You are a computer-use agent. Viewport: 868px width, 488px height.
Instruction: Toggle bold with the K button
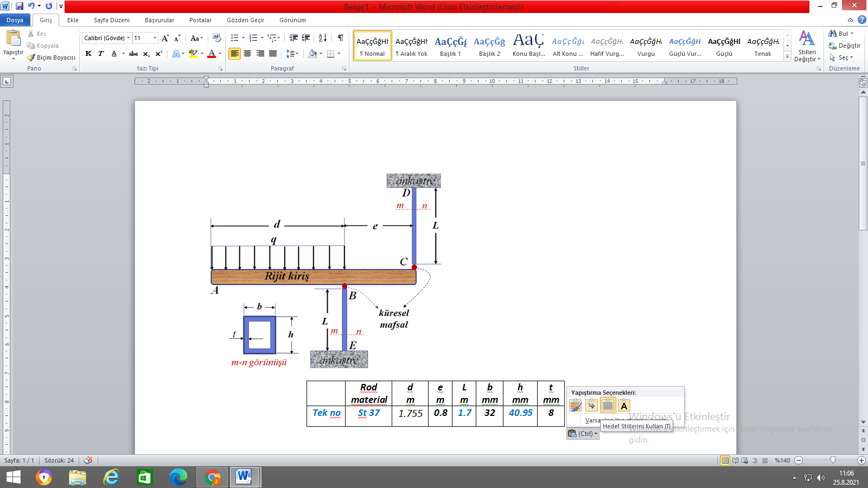point(88,54)
